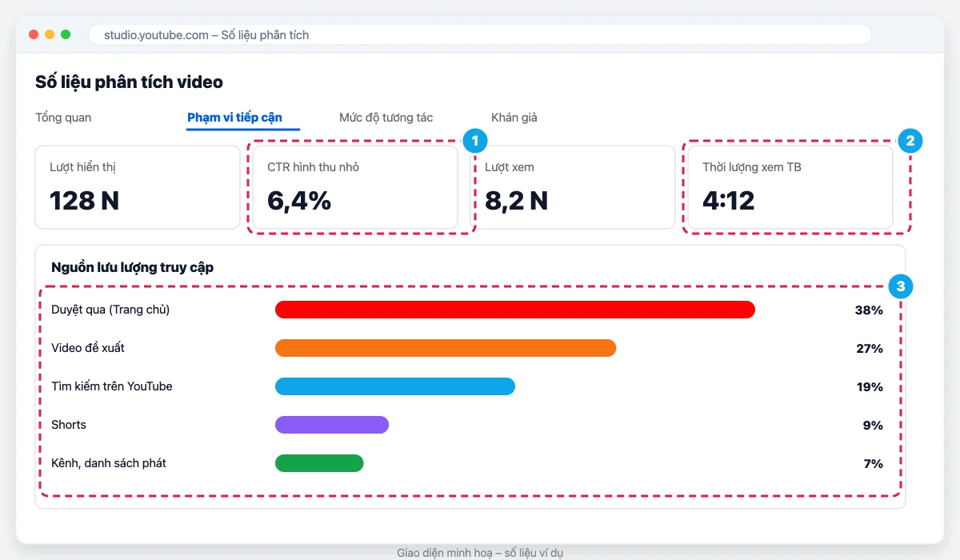
Task: Select the "6,4%" CTR value
Action: click(x=299, y=201)
